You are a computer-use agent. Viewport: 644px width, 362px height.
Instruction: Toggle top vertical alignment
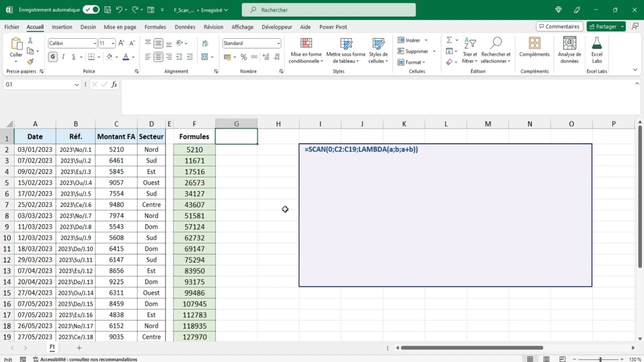click(148, 43)
